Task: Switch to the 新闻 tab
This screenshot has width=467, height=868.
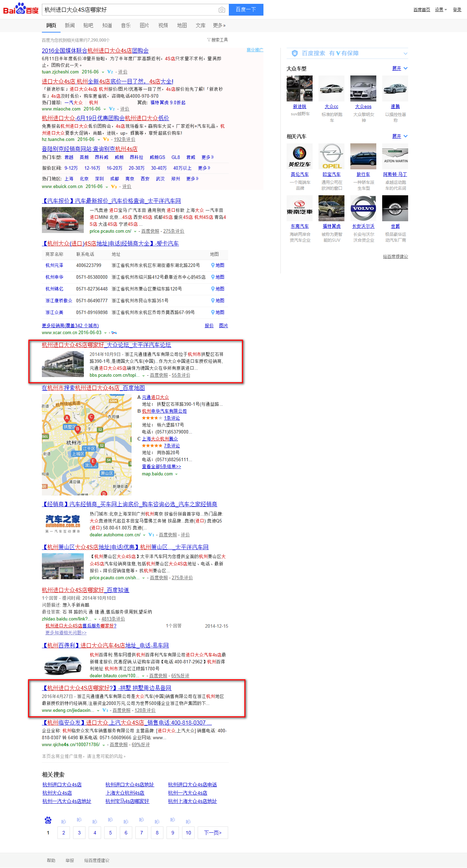Action: [x=70, y=25]
